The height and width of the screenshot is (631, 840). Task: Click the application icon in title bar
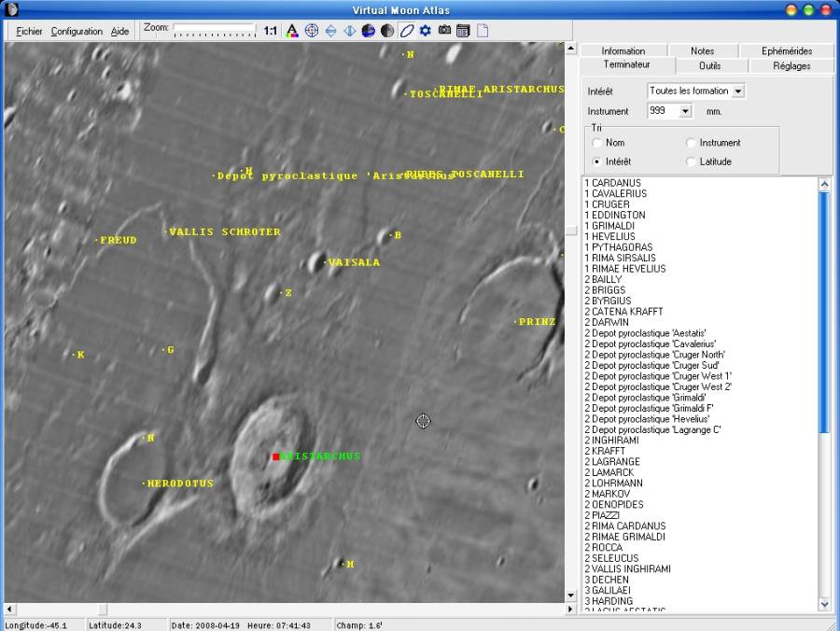click(x=11, y=9)
